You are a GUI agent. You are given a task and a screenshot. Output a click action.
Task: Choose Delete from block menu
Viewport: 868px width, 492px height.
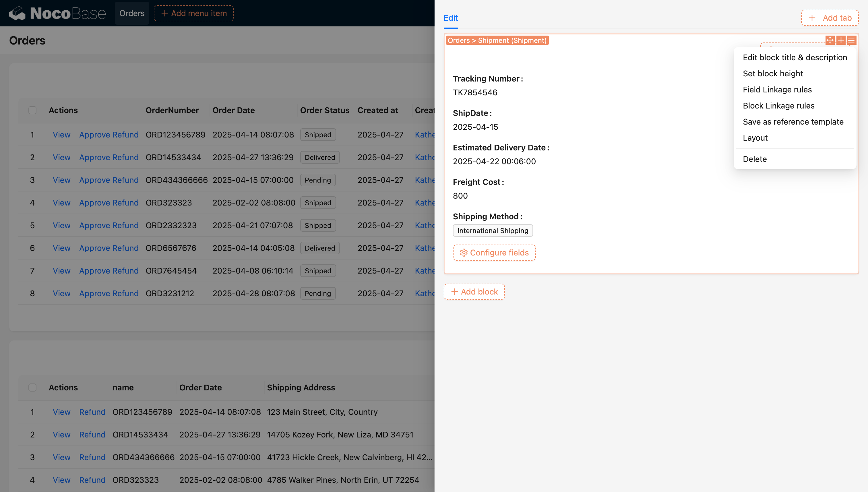795,159
